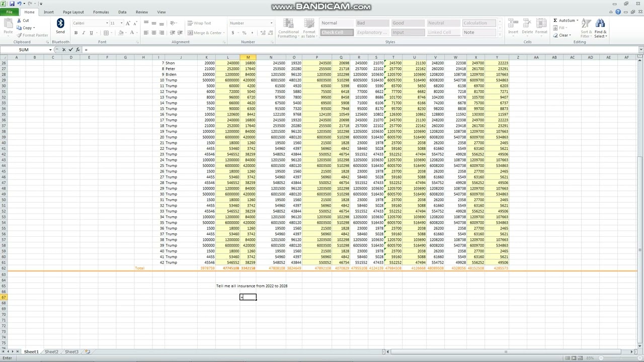Open the Number format dropdown

pyautogui.click(x=271, y=23)
